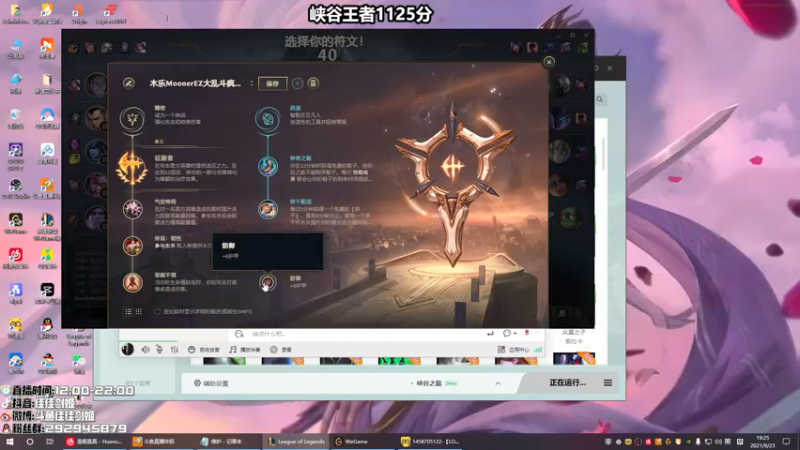This screenshot has height=450, width=800.
Task: Click the save rune page button
Action: tap(272, 84)
